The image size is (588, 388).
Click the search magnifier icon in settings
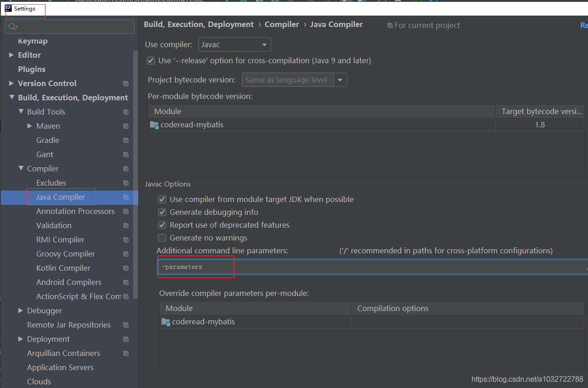point(13,27)
